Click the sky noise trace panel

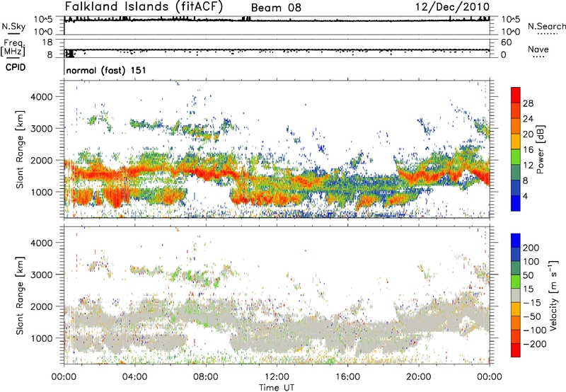point(277,25)
